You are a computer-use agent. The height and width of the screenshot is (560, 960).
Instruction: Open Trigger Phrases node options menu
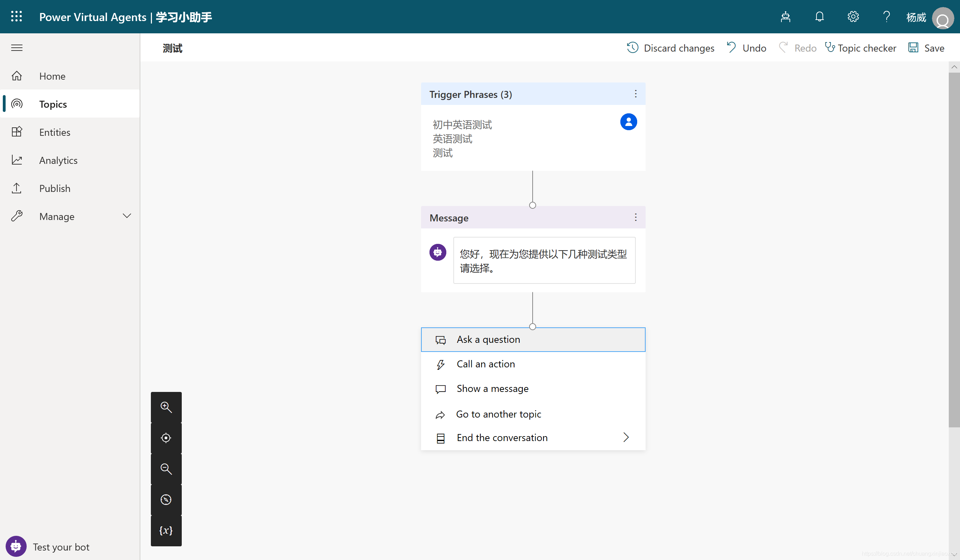(x=635, y=94)
